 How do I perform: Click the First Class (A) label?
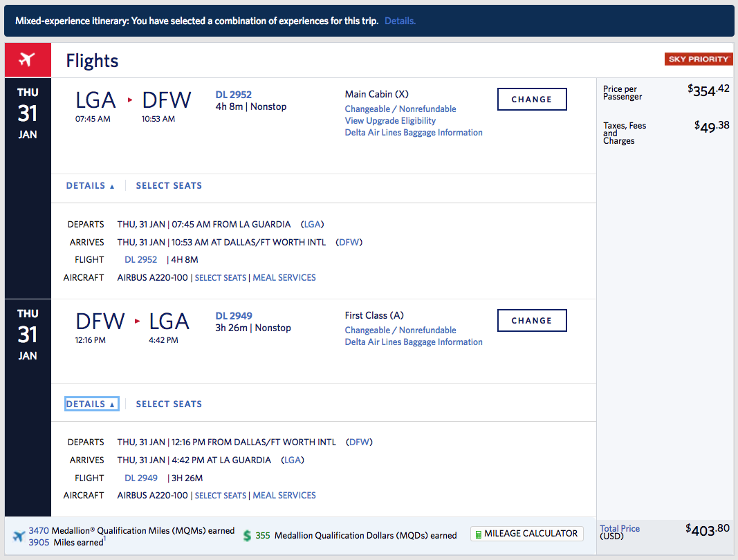click(374, 315)
